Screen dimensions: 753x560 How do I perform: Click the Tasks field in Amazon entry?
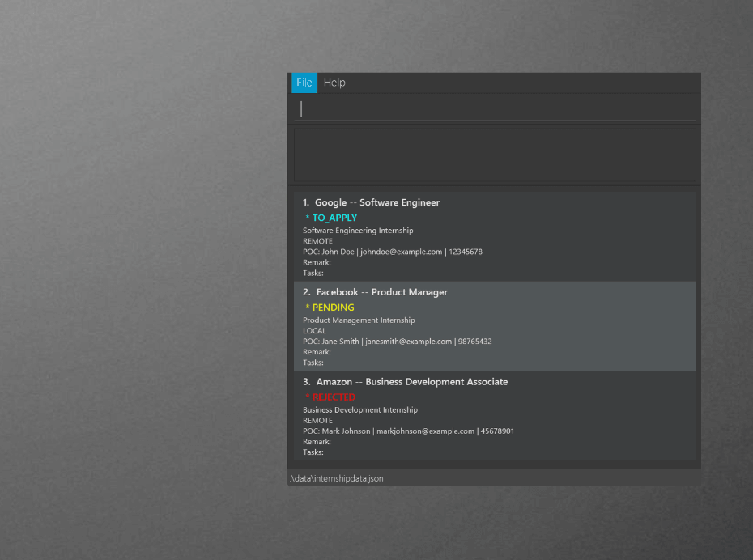point(313,452)
